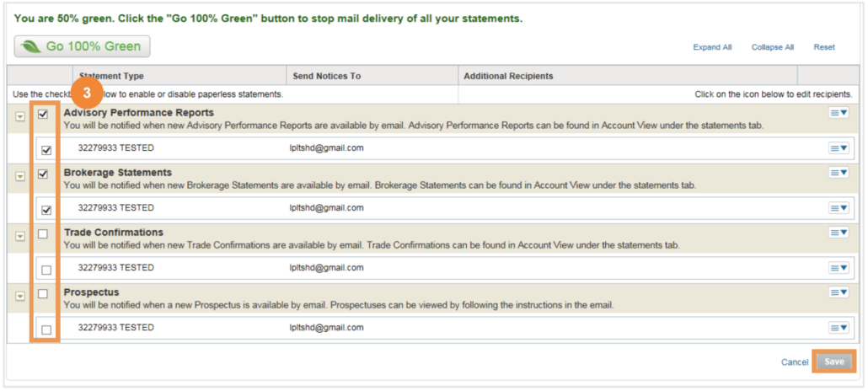Viewport: 868px width, 391px height.
Task: Open recipients icon for Trade Confirmations header
Action: (839, 233)
